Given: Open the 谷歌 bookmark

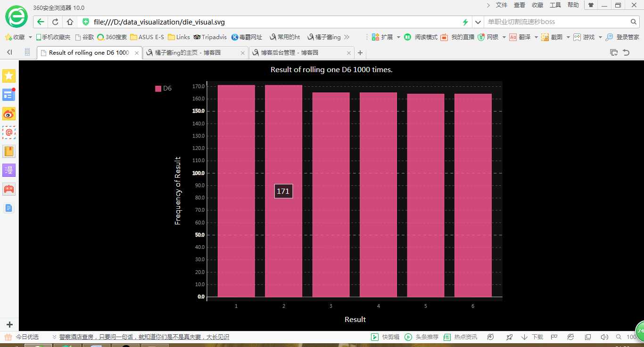Looking at the screenshot, I should click(84, 37).
